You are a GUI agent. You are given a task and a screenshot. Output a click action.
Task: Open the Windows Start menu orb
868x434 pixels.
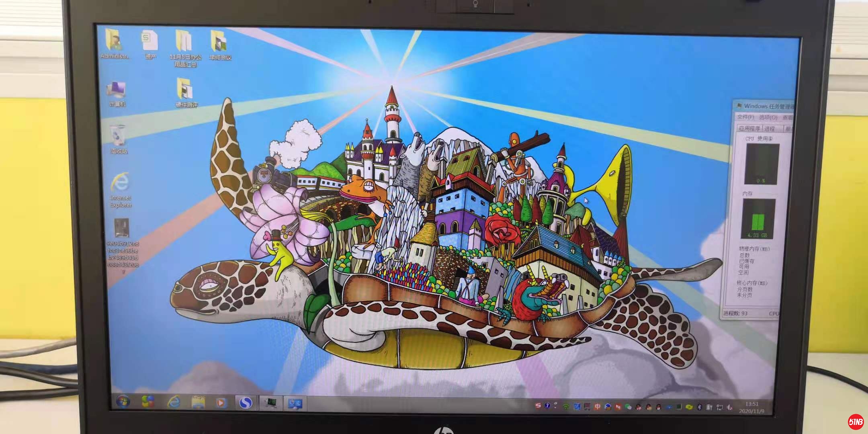coord(123,401)
